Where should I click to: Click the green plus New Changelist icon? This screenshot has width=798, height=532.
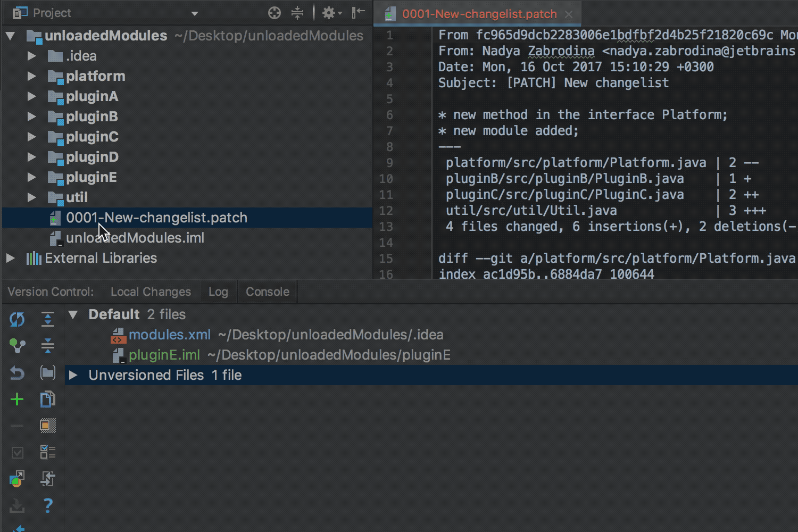click(x=17, y=400)
